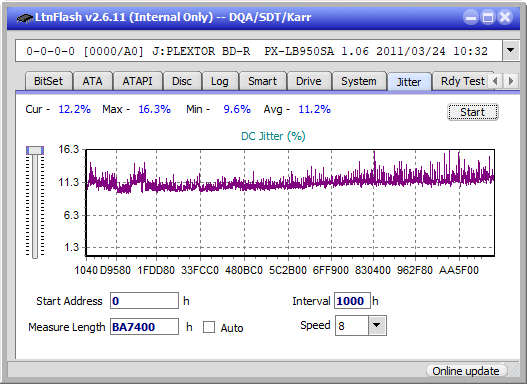This screenshot has width=527, height=384.
Task: Open the Speed dropdown list
Action: pos(377,325)
